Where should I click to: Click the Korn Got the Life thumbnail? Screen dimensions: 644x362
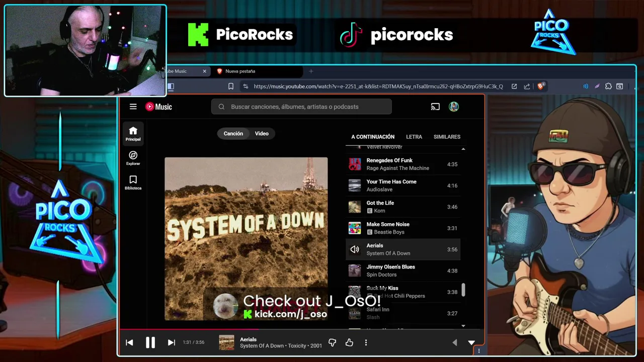pyautogui.click(x=355, y=207)
